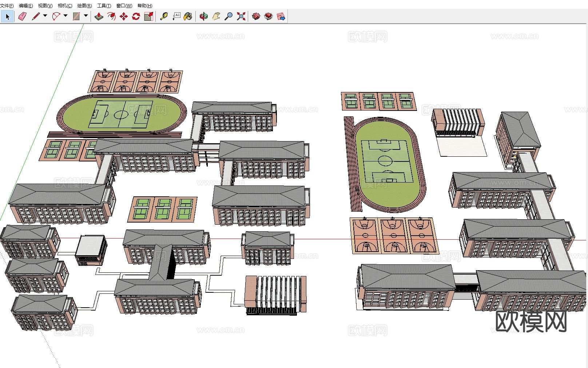Open the 窗口(W) menu

(x=124, y=5)
